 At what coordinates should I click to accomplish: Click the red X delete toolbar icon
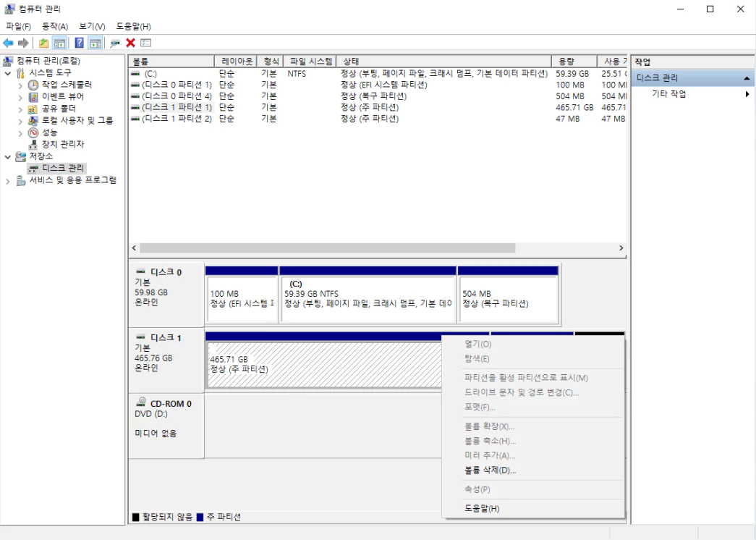click(130, 43)
